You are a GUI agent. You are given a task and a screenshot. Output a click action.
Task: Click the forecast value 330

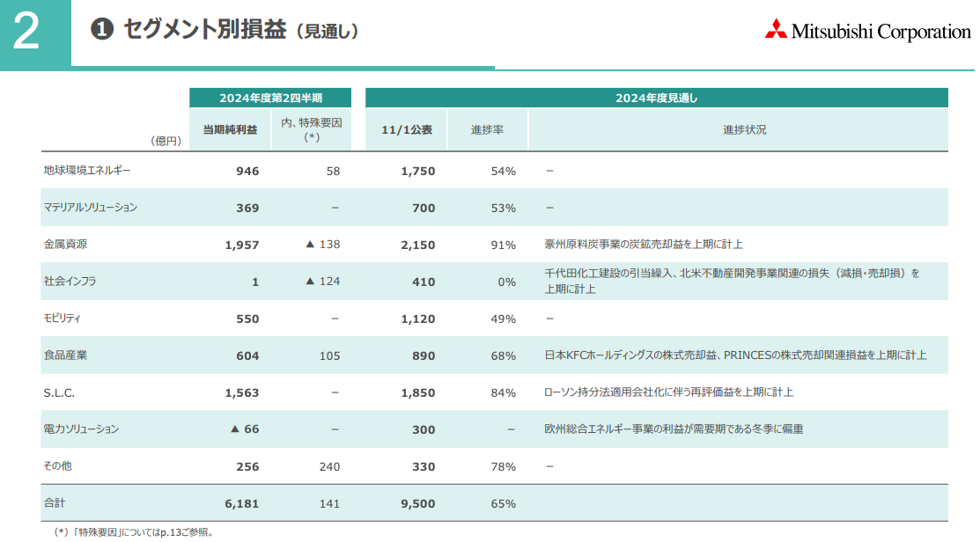[x=424, y=466]
